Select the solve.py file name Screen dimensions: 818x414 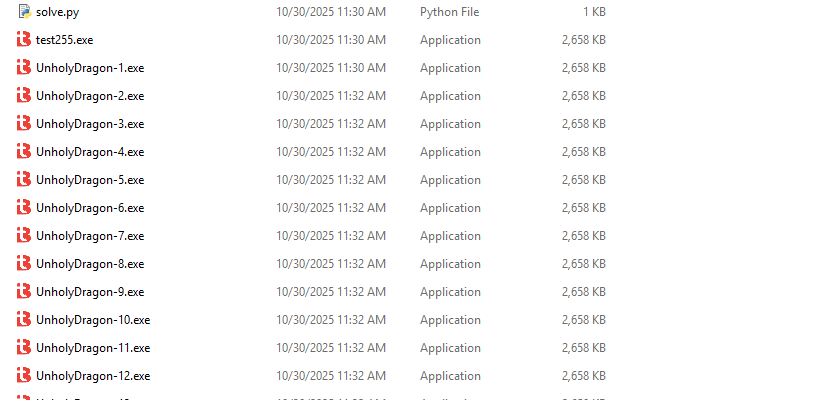[x=57, y=12]
